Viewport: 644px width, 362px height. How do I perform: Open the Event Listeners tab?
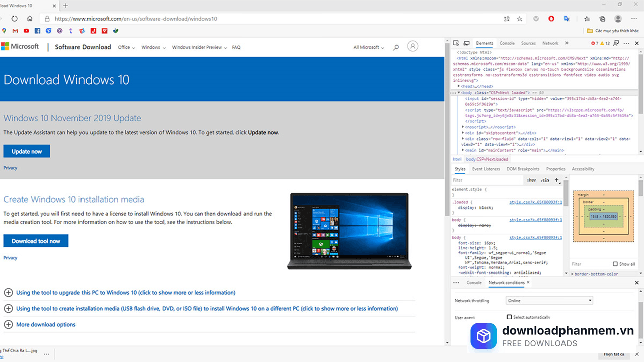pyautogui.click(x=486, y=169)
